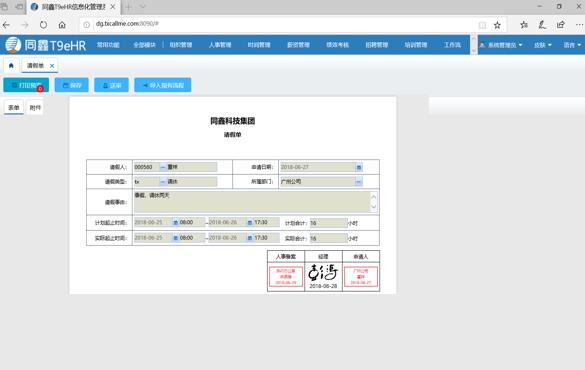This screenshot has width=585, height=370.
Task: Open the calendar picker for 申请日期
Action: (x=359, y=167)
